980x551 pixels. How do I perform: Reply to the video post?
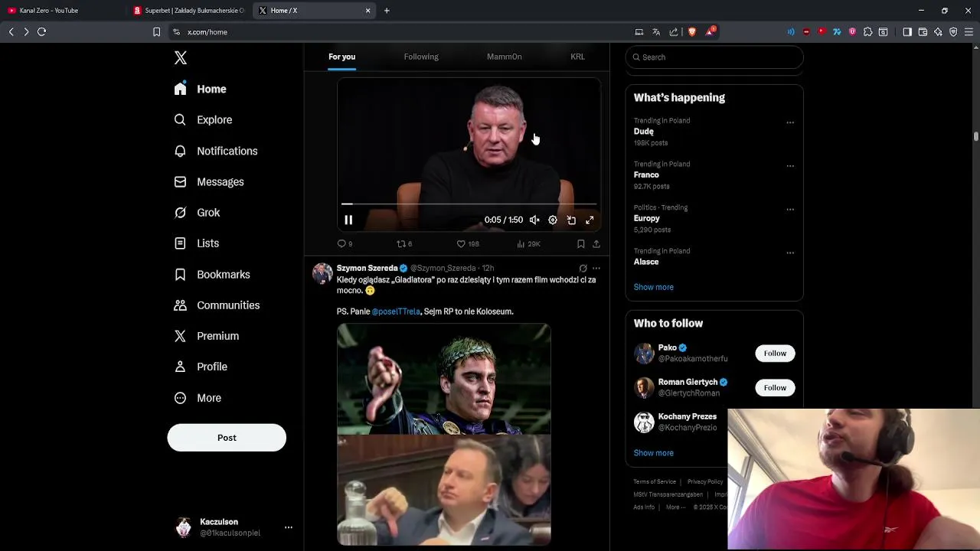pos(345,243)
